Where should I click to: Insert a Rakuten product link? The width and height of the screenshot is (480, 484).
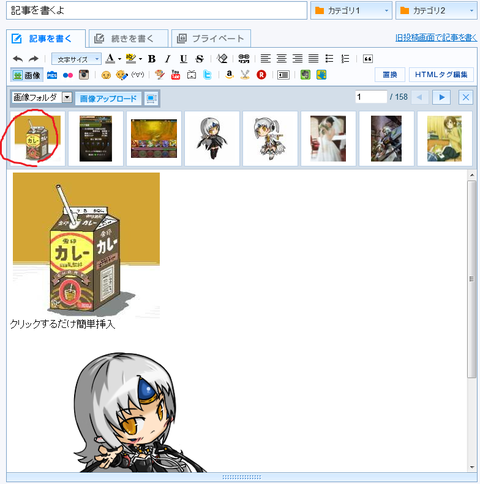click(x=261, y=75)
